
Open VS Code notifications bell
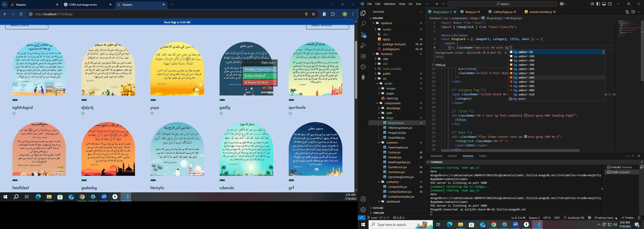639,218
